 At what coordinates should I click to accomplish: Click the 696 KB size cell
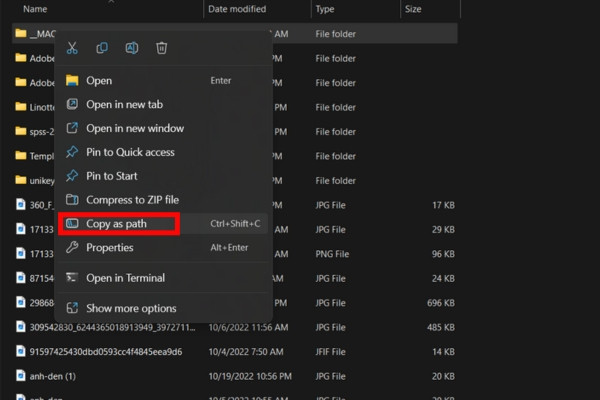pyautogui.click(x=441, y=303)
